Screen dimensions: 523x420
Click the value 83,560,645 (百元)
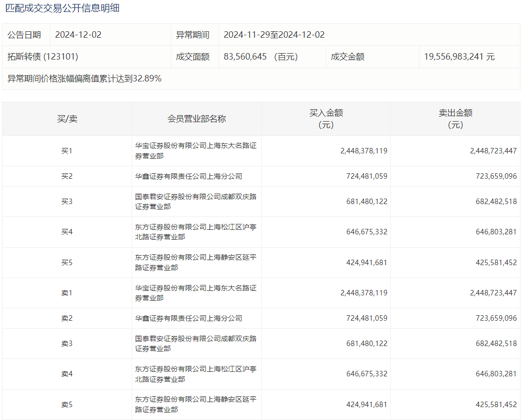click(260, 57)
